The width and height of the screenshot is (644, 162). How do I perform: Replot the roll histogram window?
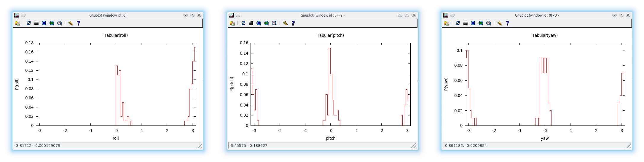pos(29,23)
